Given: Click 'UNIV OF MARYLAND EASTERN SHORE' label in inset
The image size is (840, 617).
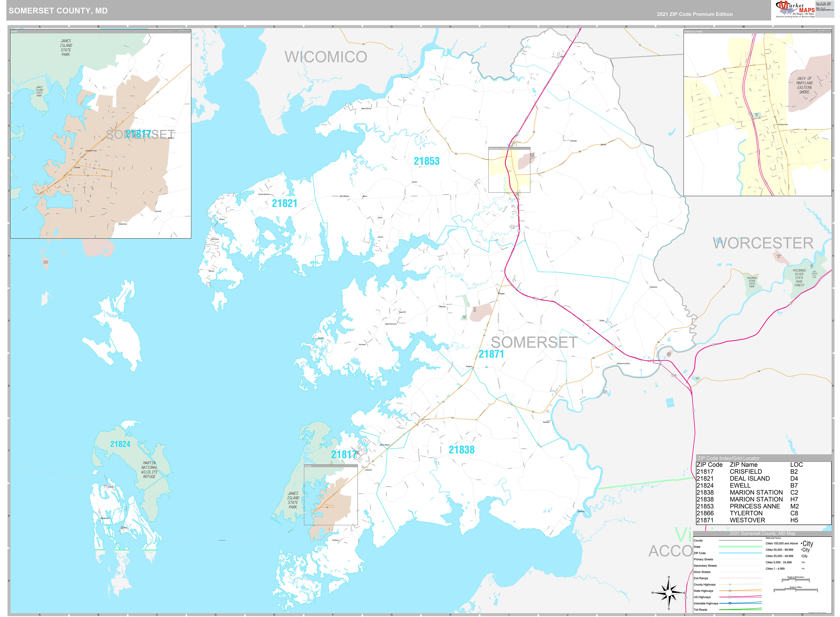Looking at the screenshot, I should (x=804, y=85).
